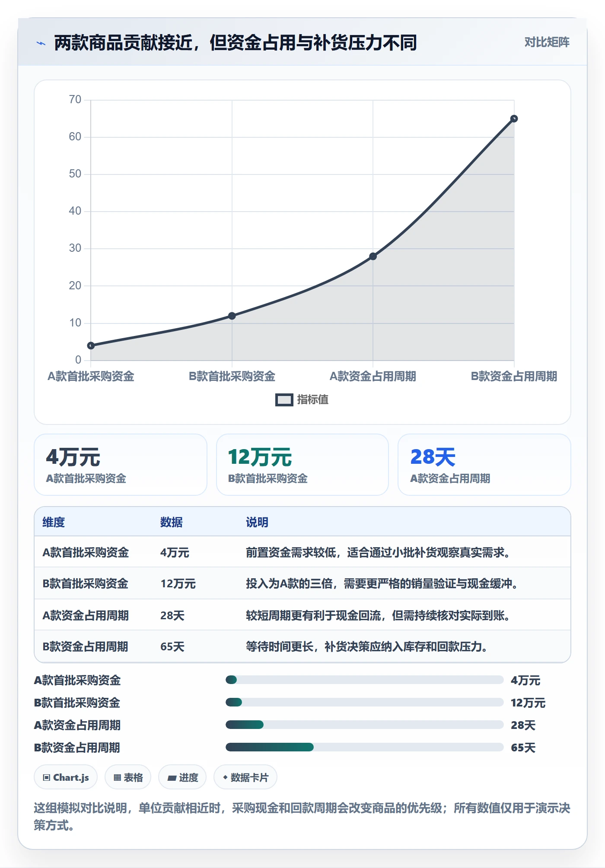
Task: Click the A款首批采购资金 progress bar
Action: [x=365, y=680]
